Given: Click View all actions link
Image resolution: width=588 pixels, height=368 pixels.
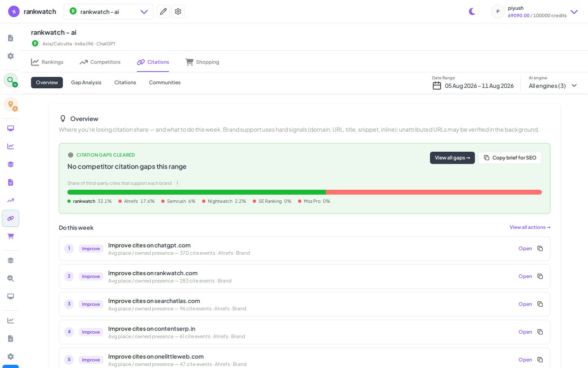Looking at the screenshot, I should (x=530, y=227).
